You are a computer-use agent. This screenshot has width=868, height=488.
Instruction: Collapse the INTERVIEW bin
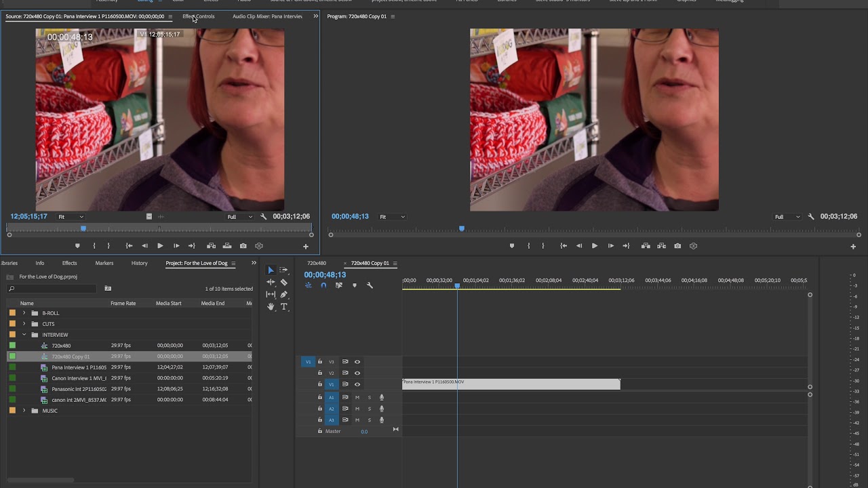click(x=24, y=335)
